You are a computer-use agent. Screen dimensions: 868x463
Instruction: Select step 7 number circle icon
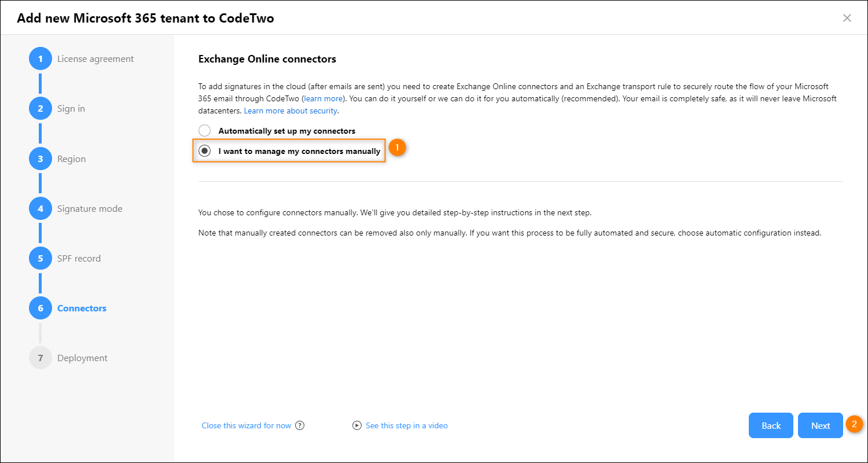(41, 358)
